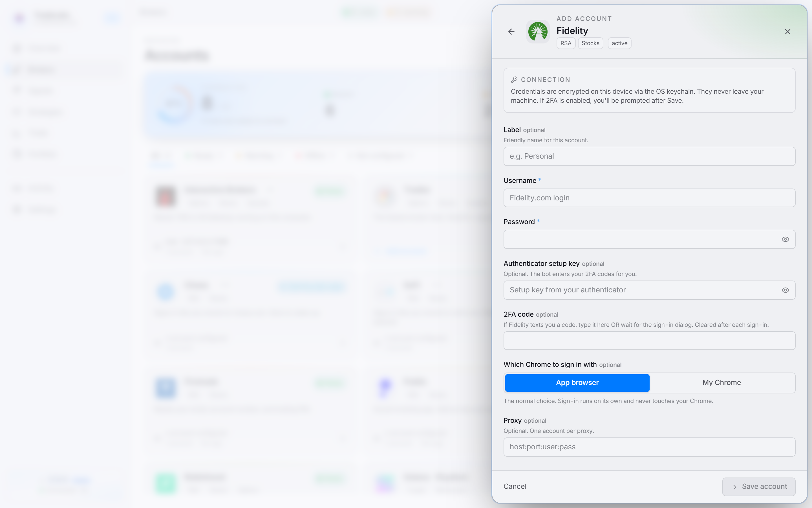
Task: Close the Add Account panel
Action: tap(787, 32)
